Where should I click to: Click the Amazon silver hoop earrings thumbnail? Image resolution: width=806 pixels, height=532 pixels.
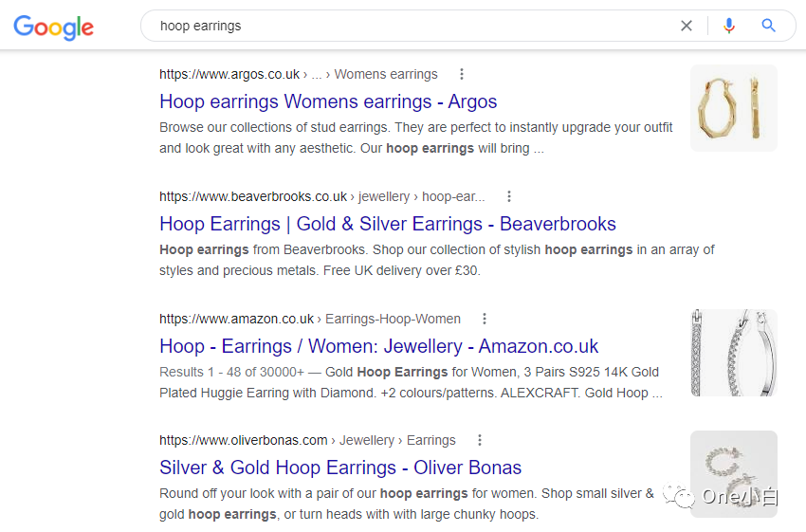[x=734, y=353]
